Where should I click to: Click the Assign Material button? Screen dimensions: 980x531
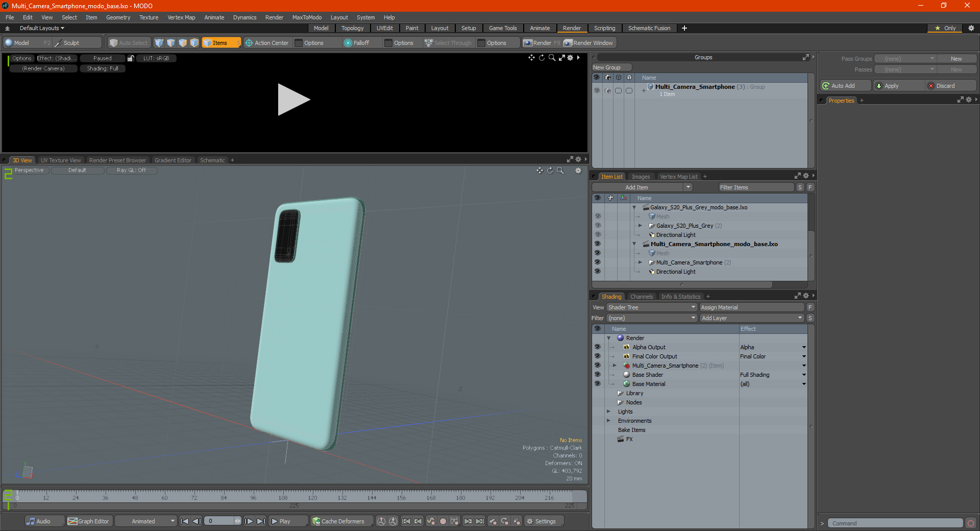pos(752,307)
